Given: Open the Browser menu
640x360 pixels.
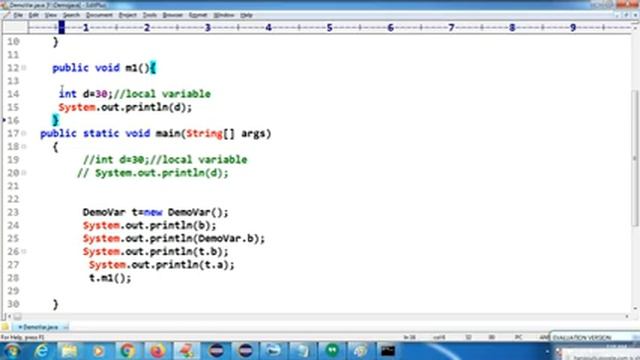Looking at the screenshot, I should tap(173, 15).
